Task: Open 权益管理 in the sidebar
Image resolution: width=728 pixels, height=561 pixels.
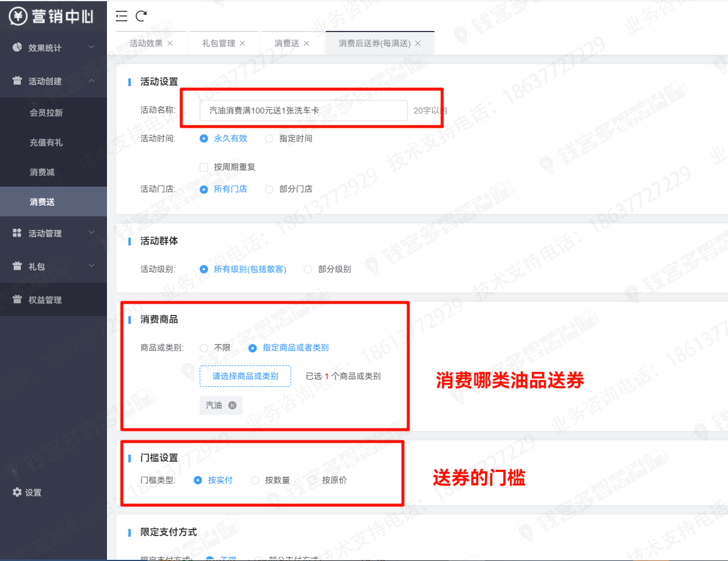Action: click(45, 300)
